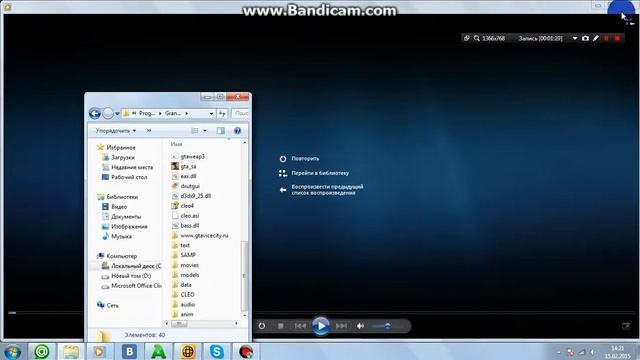This screenshot has height=360, width=640.
Task: Select the bass.dll file
Action: (x=186, y=225)
